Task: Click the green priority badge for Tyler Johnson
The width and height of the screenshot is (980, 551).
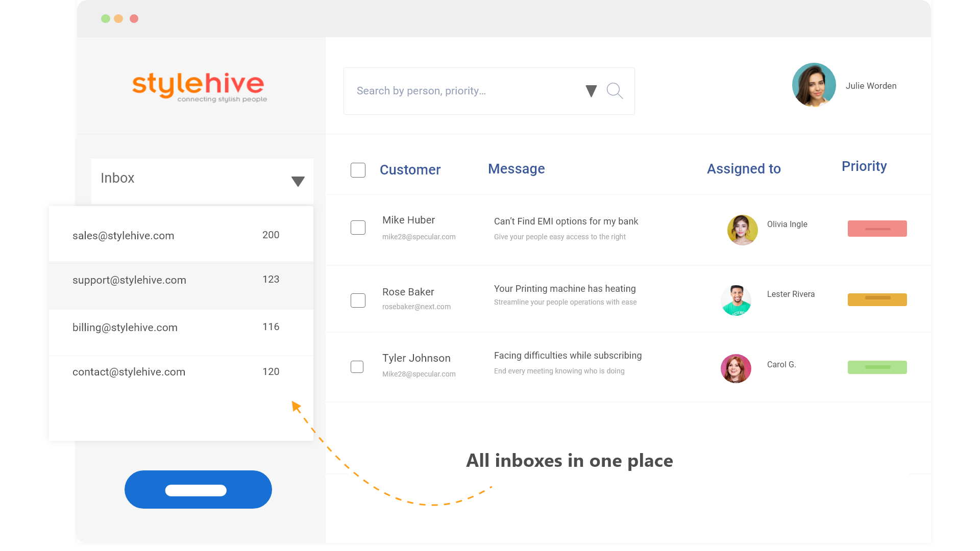Action: 877,367
